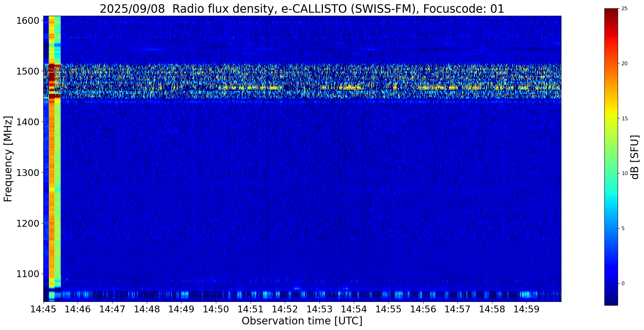Click the Observation time [UTC] label
Screen dimensions: 644x330
point(302,321)
